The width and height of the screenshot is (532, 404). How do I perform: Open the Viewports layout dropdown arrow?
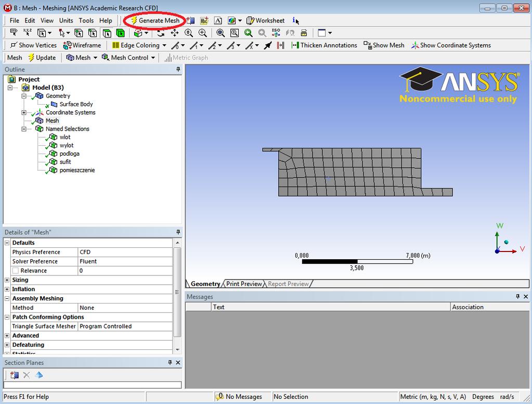(330, 33)
